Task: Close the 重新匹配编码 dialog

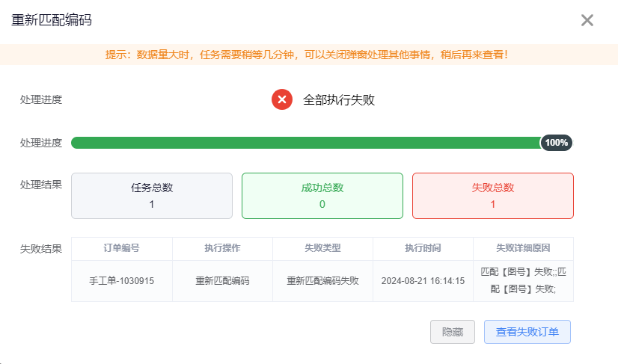Action: point(587,20)
